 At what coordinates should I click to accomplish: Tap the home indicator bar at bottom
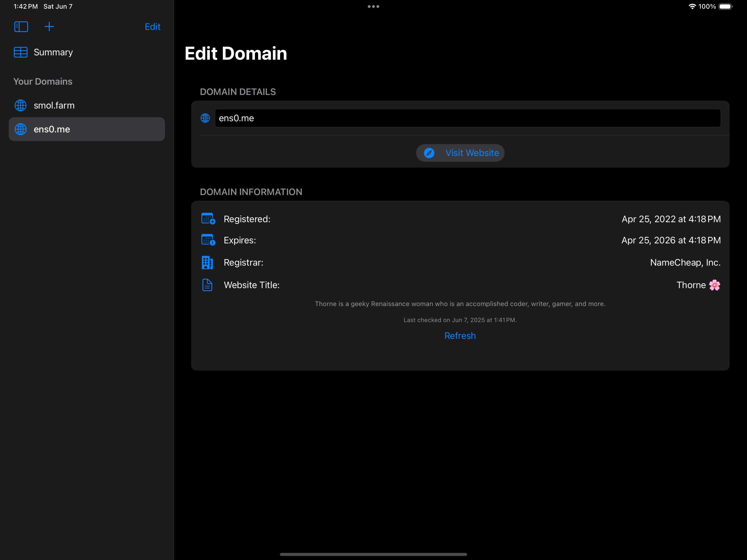[373, 554]
